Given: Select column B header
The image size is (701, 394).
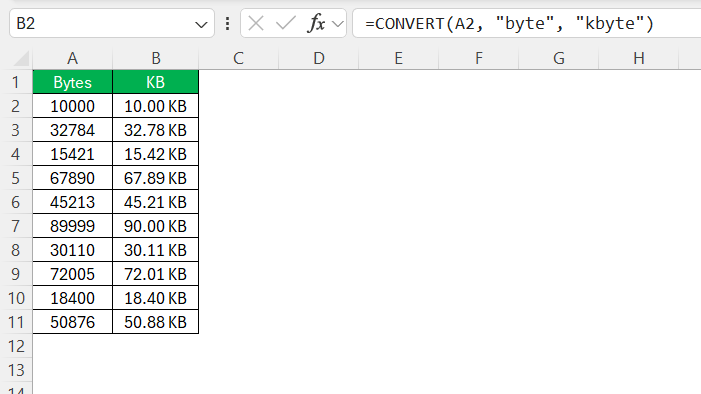Looking at the screenshot, I should tap(156, 58).
